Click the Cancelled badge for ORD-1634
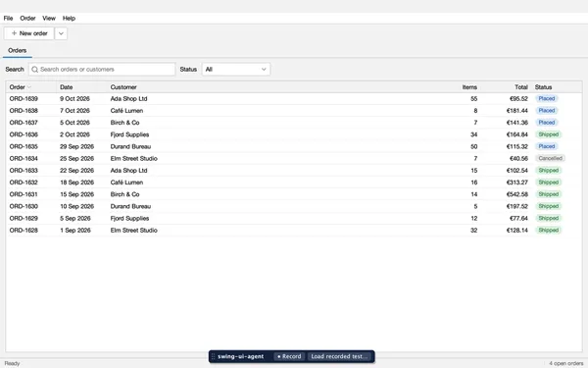This screenshot has width=588, height=368. tap(550, 158)
